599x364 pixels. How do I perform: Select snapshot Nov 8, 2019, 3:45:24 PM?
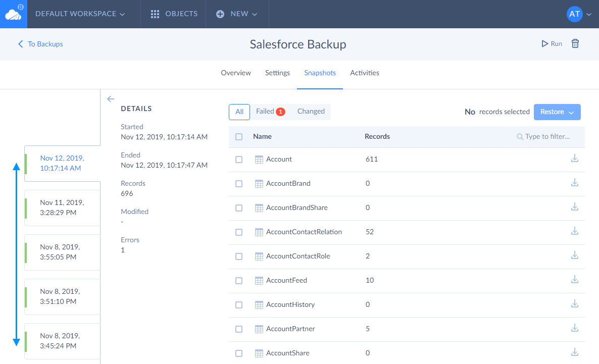[62, 341]
